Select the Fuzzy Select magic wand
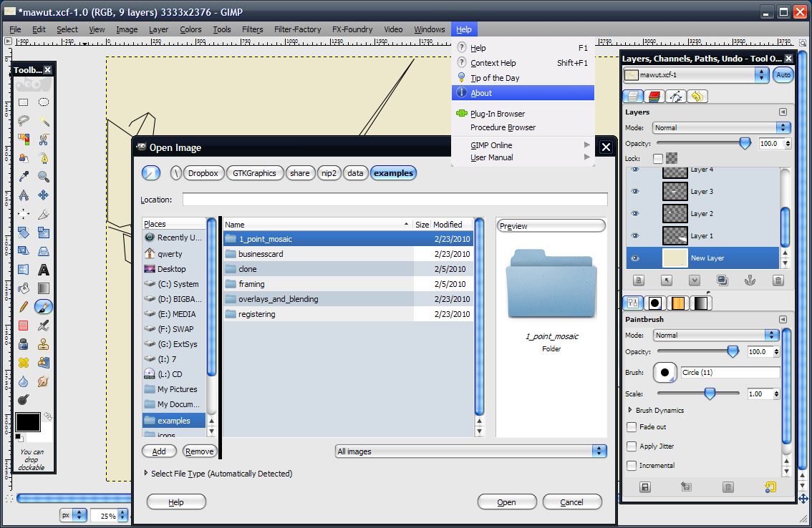 (44, 121)
